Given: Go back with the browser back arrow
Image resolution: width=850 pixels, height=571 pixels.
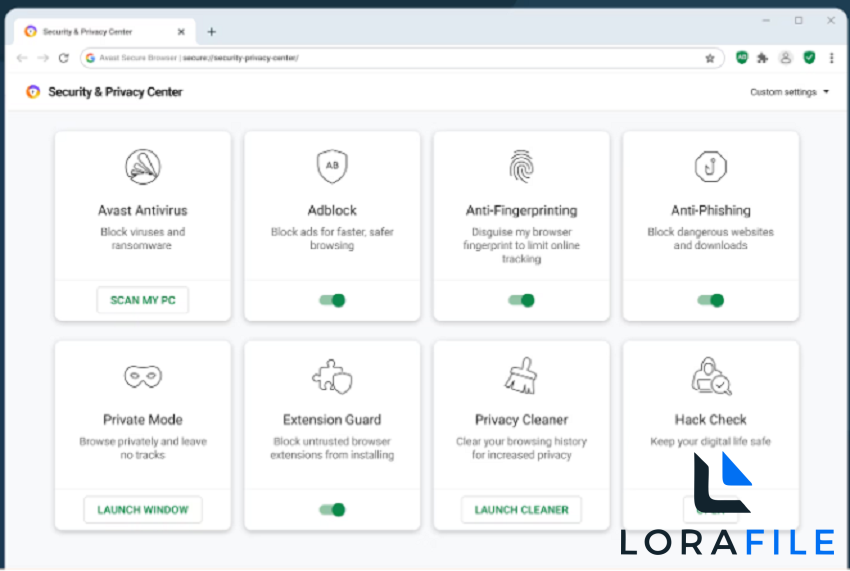Looking at the screenshot, I should click(22, 58).
